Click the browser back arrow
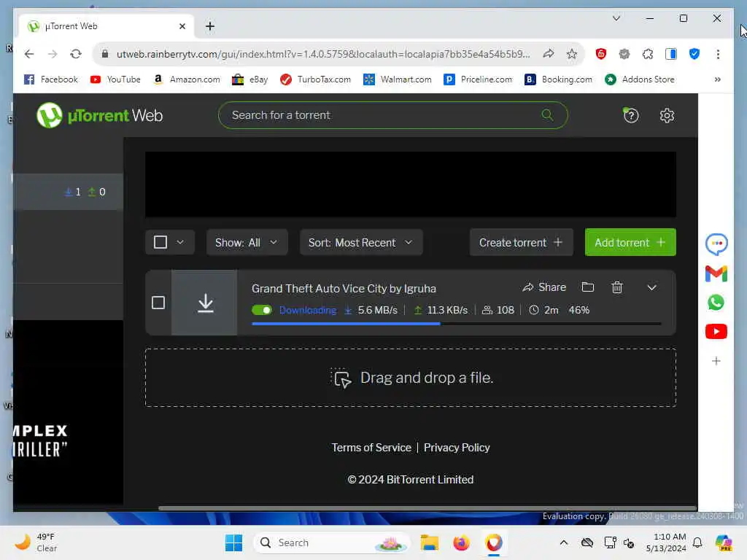This screenshot has height=560, width=747. pyautogui.click(x=29, y=54)
